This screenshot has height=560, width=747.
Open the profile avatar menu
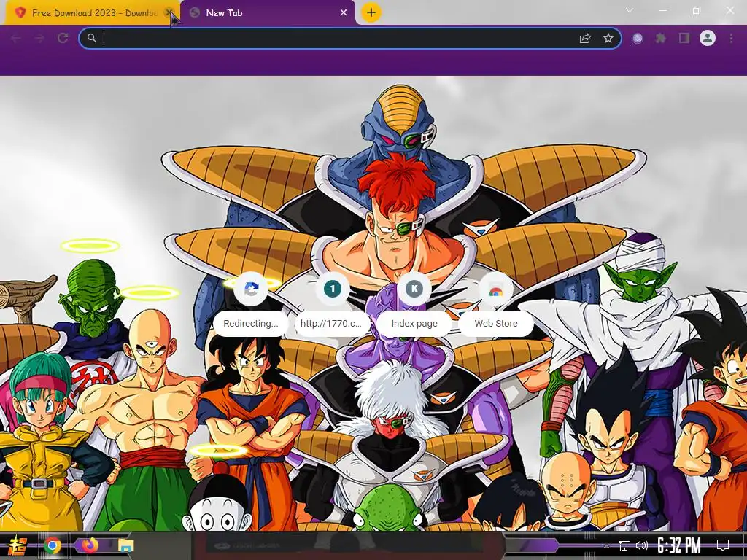[708, 38]
